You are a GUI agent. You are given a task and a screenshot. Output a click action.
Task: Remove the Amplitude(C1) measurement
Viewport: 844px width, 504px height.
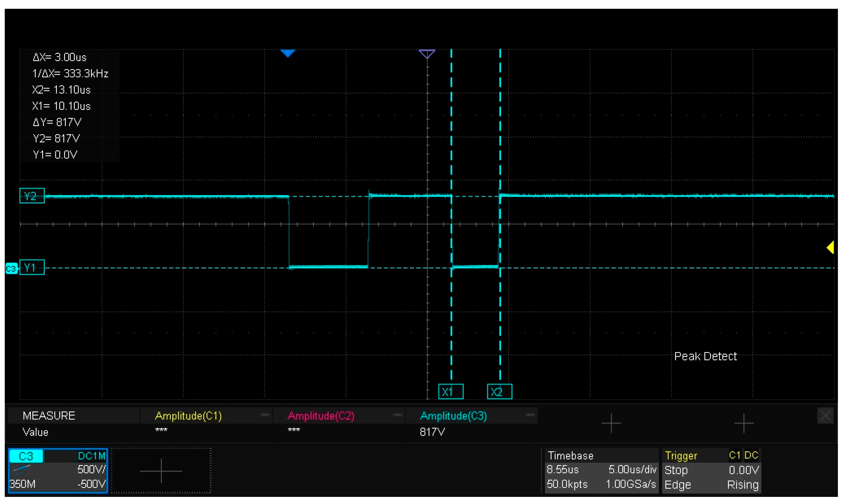point(265,415)
